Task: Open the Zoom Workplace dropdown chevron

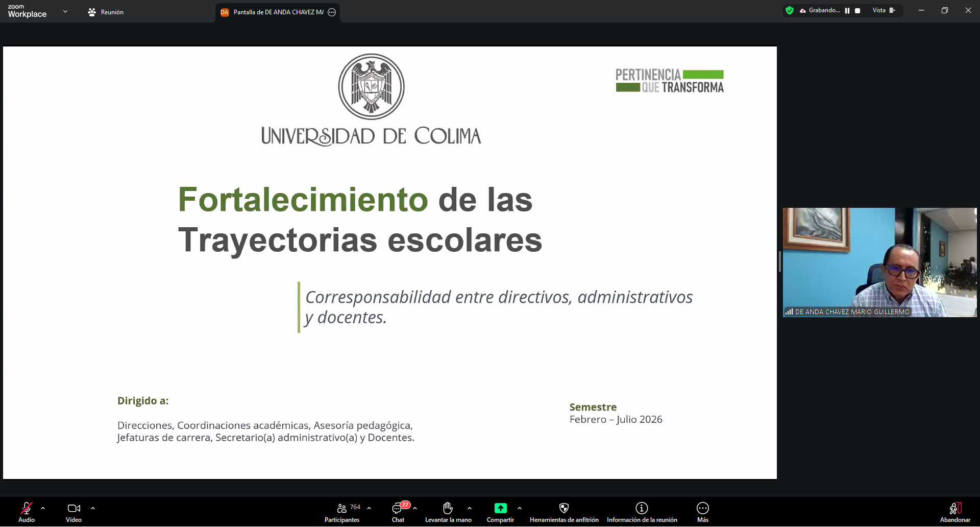Action: pyautogui.click(x=65, y=11)
